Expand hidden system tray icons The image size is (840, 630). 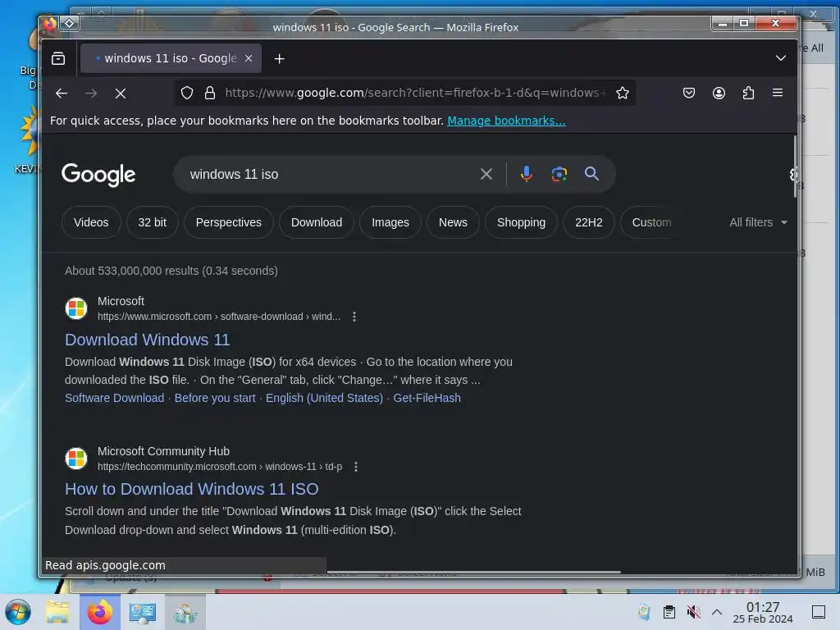717,612
